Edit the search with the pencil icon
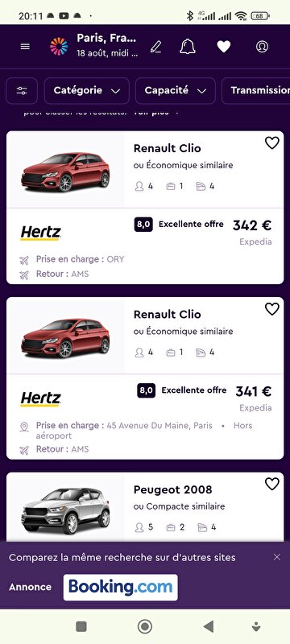 pos(155,47)
